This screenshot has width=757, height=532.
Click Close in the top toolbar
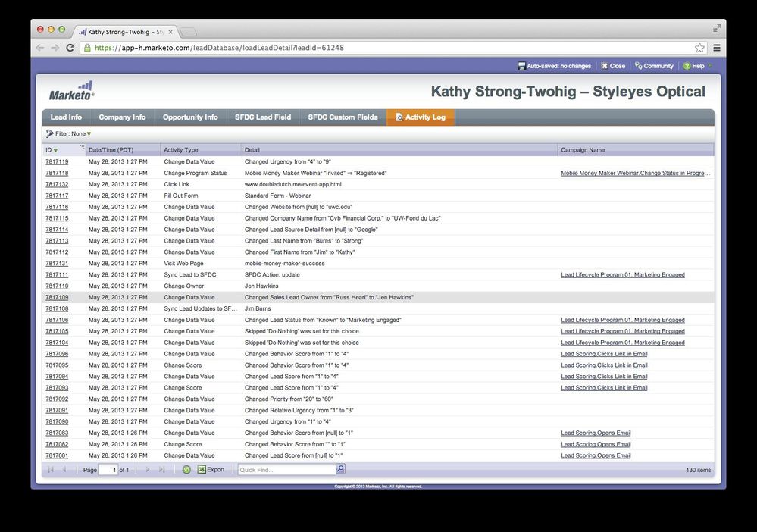(x=613, y=66)
